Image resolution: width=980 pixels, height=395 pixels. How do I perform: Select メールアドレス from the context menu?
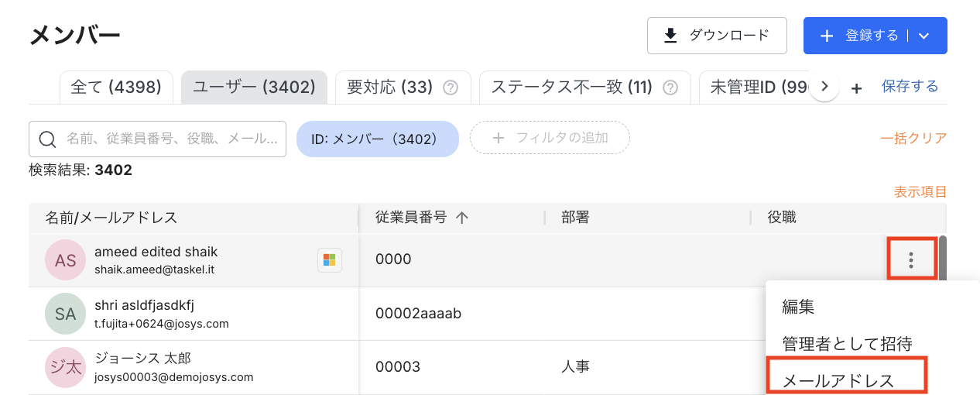point(838,380)
